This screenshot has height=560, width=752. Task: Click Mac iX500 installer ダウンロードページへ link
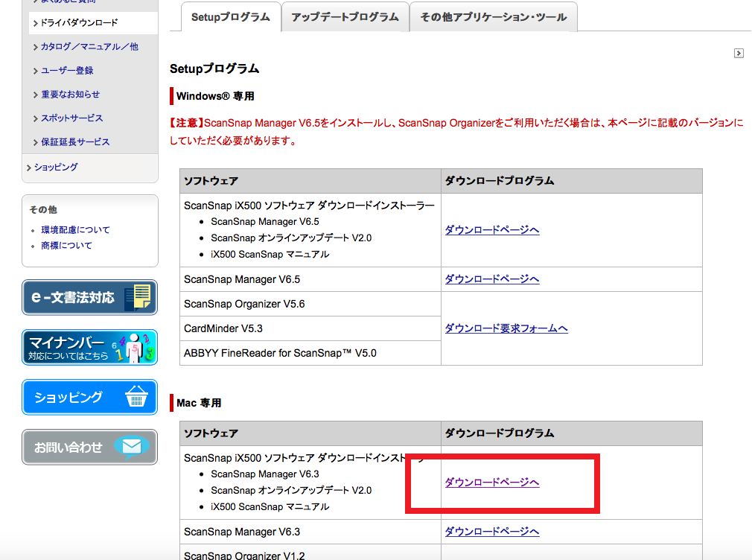[x=492, y=483]
